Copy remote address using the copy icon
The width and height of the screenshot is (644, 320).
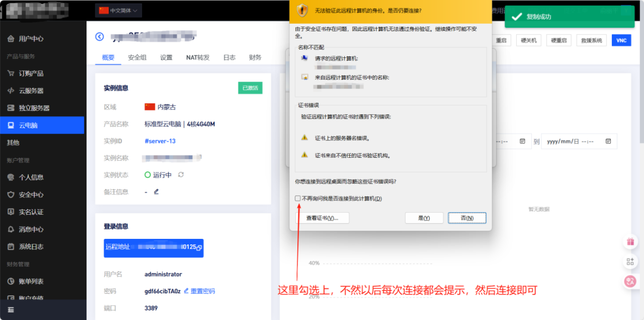tap(199, 247)
